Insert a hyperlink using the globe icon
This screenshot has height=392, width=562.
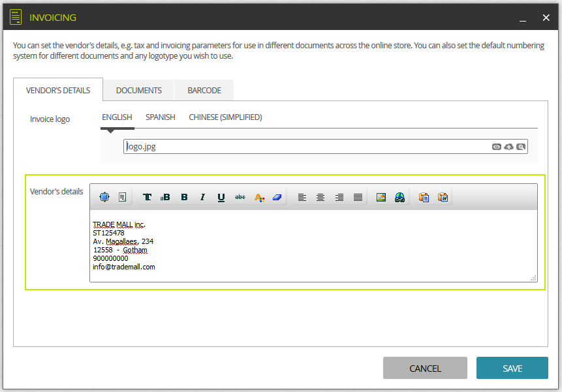(x=399, y=197)
